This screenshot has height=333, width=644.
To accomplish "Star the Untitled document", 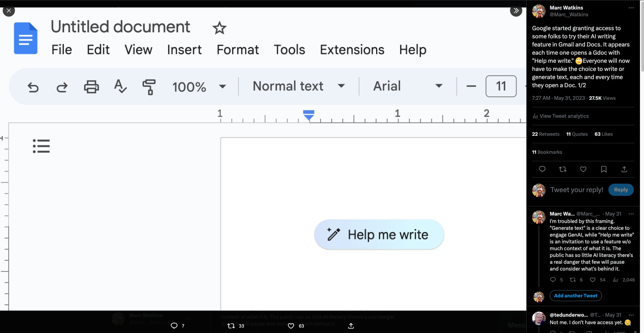I will tap(219, 28).
